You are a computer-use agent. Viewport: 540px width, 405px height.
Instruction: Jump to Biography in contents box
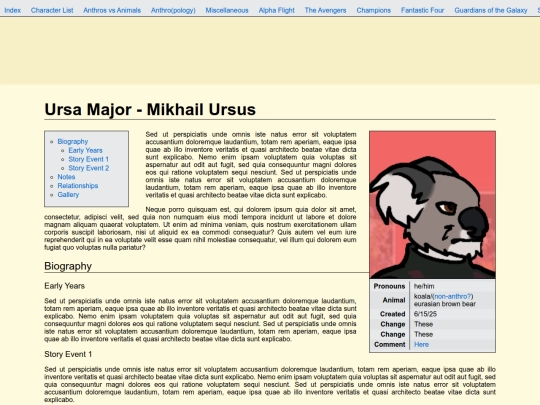[x=73, y=142]
